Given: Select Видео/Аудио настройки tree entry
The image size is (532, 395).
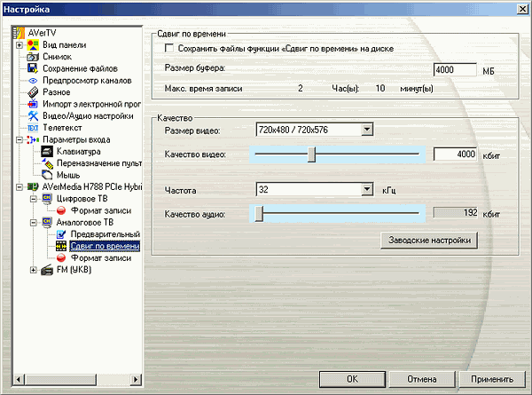Looking at the screenshot, I should pos(88,115).
